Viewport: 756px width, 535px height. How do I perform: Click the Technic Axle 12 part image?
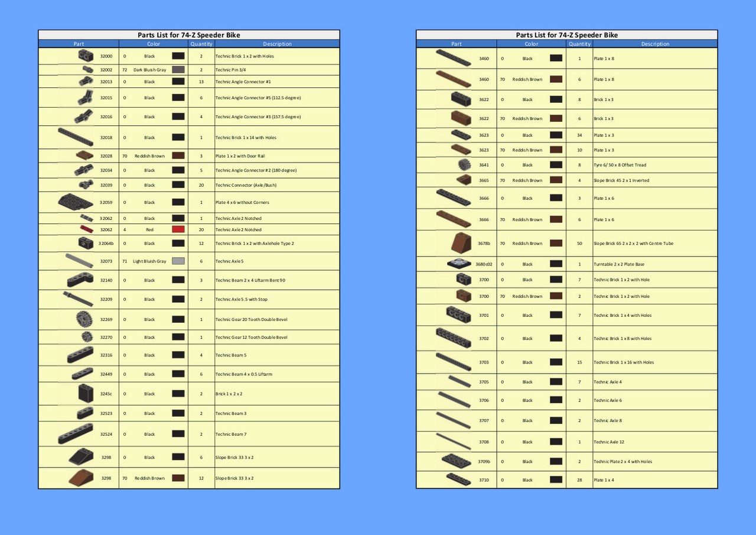pyautogui.click(x=454, y=442)
